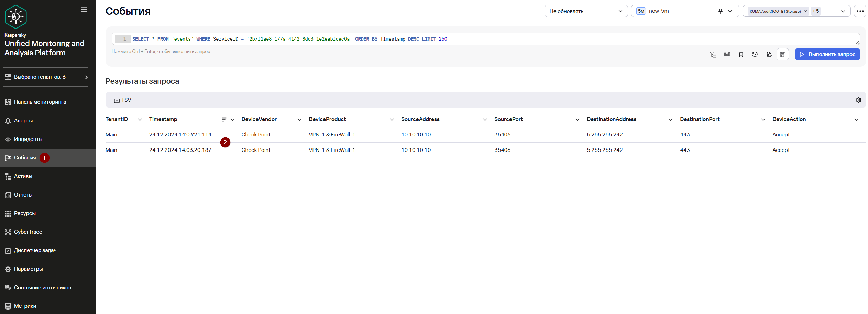Open the three-dots more options menu
868x314 pixels.
(860, 11)
